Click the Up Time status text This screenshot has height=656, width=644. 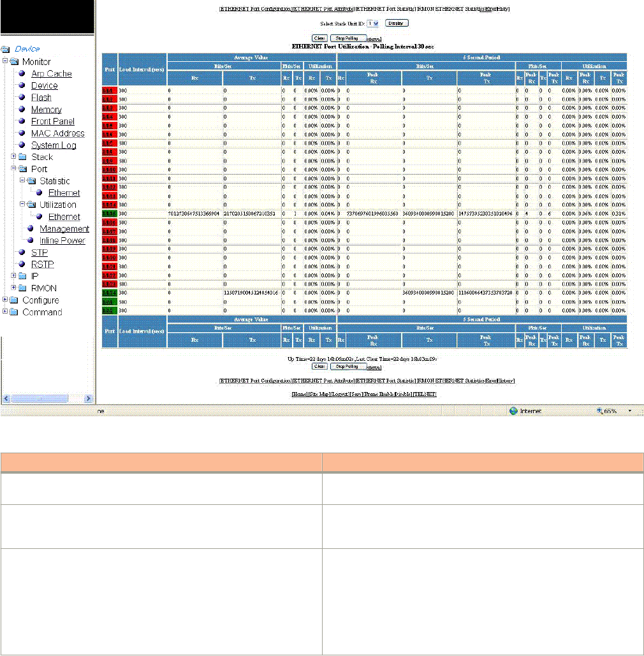coord(362,359)
